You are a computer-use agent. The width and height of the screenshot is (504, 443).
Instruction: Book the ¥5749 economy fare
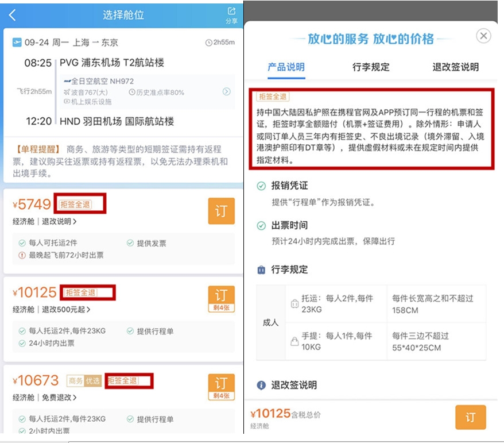[221, 211]
